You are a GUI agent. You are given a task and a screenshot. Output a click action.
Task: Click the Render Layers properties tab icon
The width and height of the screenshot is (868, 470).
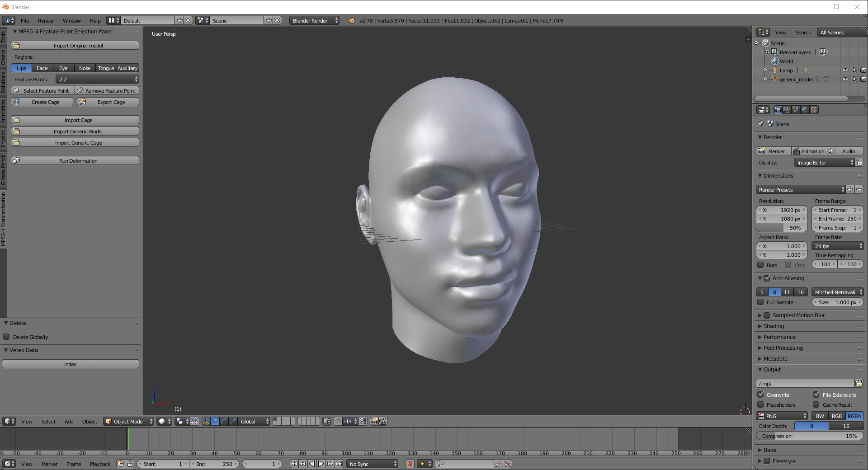787,110
